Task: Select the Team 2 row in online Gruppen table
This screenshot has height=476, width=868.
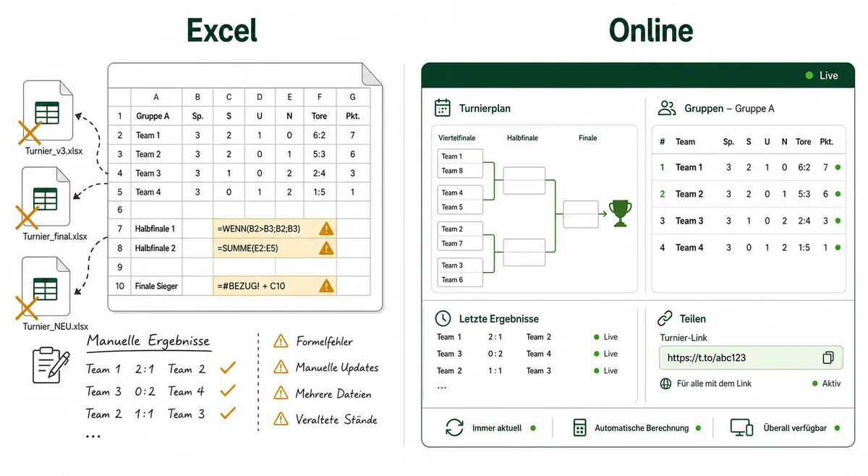Action: [x=749, y=194]
